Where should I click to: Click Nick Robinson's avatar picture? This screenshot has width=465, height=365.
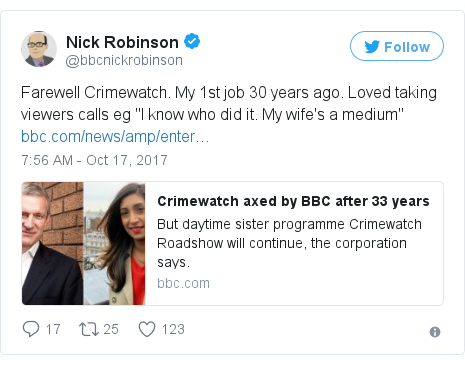coord(39,49)
